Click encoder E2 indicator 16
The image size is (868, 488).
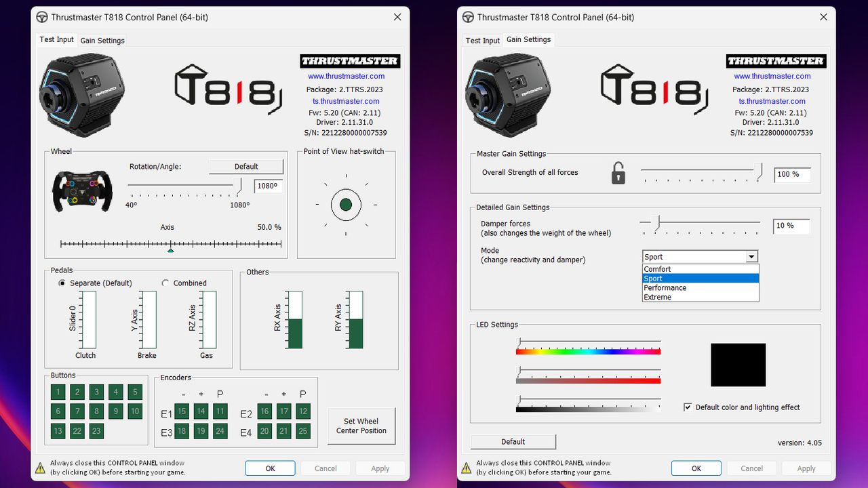tap(264, 411)
